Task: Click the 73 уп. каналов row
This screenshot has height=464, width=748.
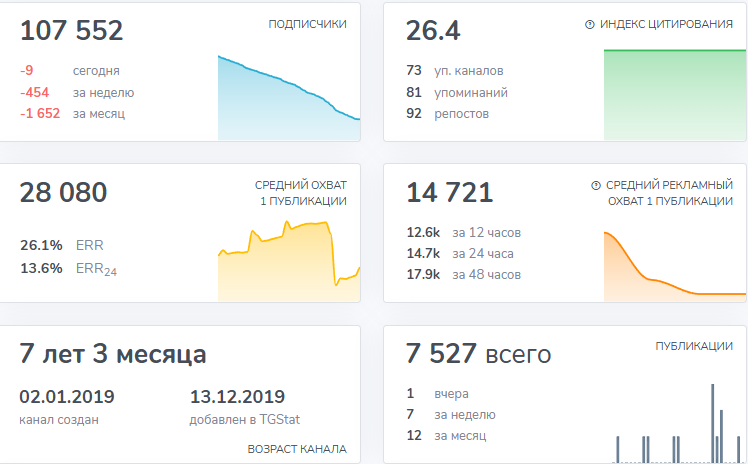Action: pos(455,71)
